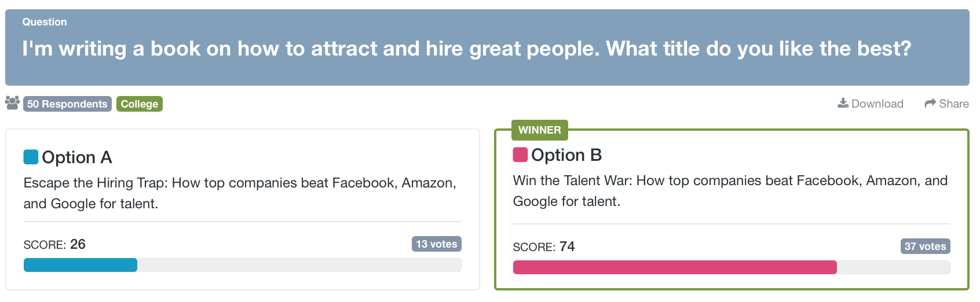The width and height of the screenshot is (980, 302).
Task: Click the WINNER label on Option B
Action: tap(539, 130)
